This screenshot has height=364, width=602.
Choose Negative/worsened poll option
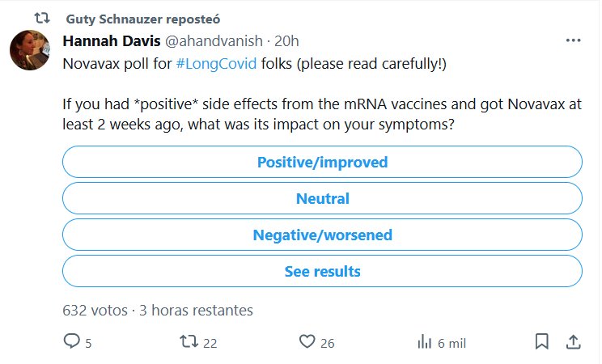coord(322,235)
